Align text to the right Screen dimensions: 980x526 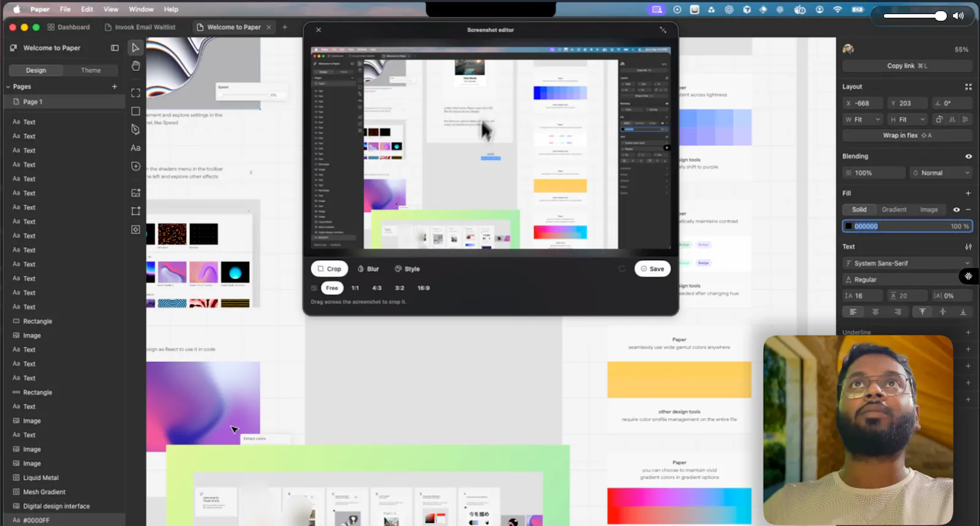coord(898,312)
